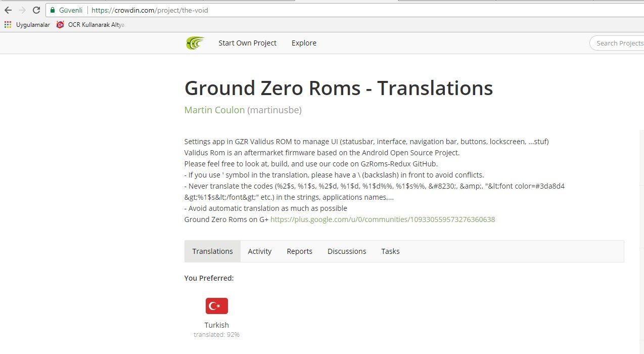
Task: Open the Explore menu item
Action: [304, 43]
